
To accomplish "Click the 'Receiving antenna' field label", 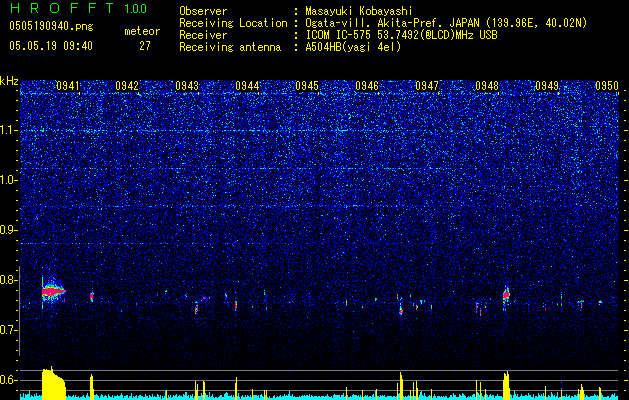I will tap(230, 47).
